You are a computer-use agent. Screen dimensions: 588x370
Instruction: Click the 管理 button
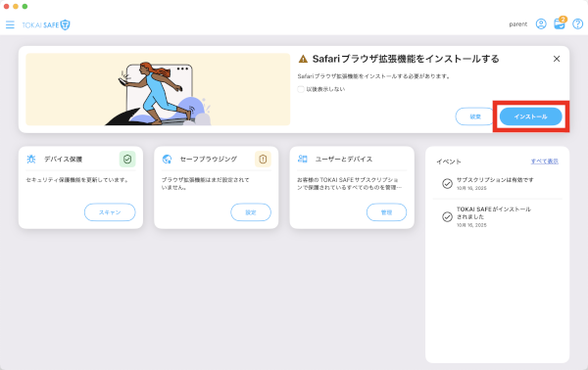pyautogui.click(x=387, y=212)
